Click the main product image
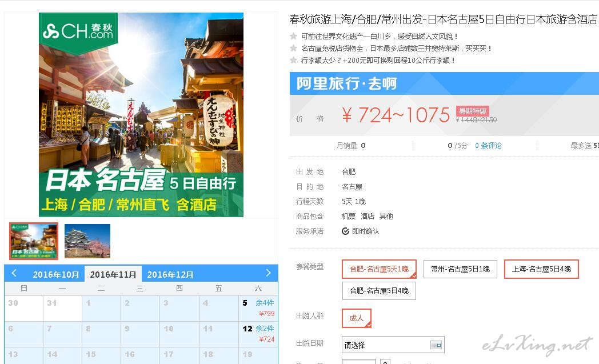This screenshot has width=599, height=364. click(x=141, y=115)
